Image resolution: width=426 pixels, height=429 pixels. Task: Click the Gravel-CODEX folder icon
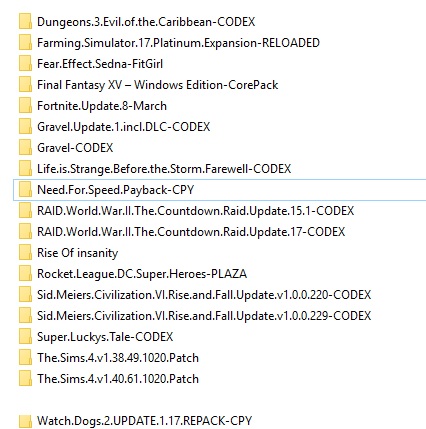pos(25,148)
